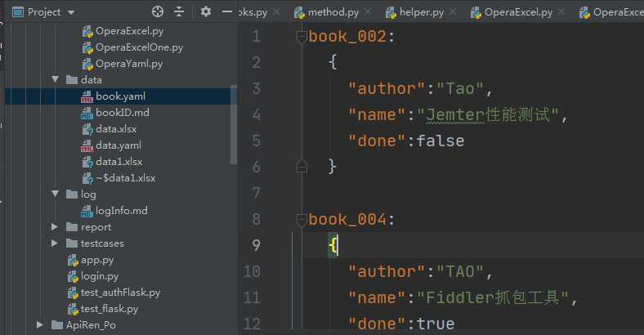Viewport: 644px width, 335px height.
Task: Switch to the method.py tab
Action: (x=333, y=13)
